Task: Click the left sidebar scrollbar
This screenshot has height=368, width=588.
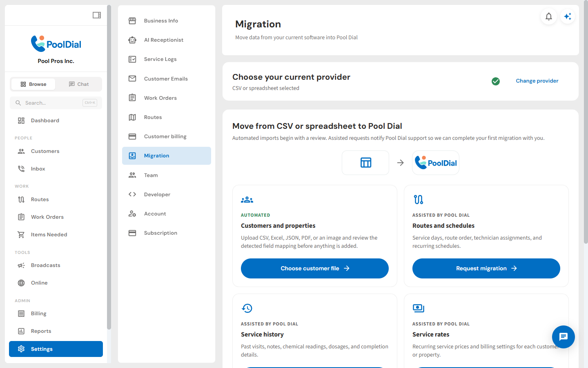Action: click(x=109, y=167)
